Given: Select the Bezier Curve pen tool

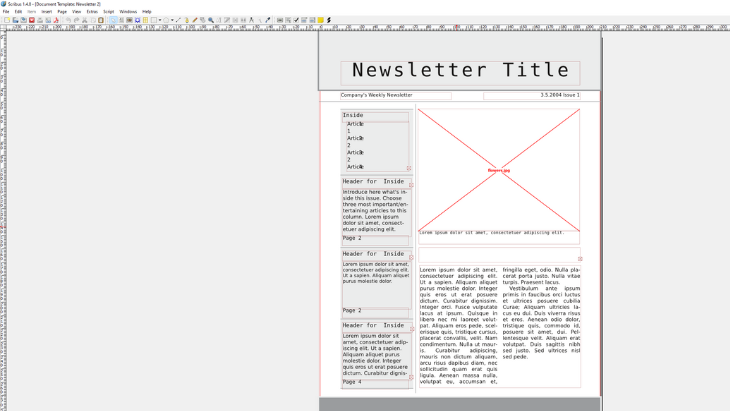Looking at the screenshot, I should (x=187, y=20).
